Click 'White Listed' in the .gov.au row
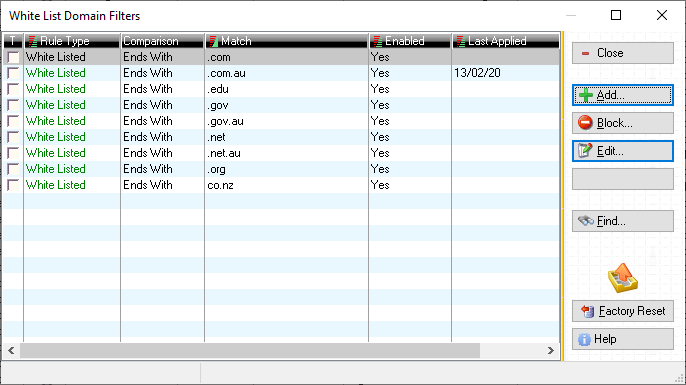 56,121
